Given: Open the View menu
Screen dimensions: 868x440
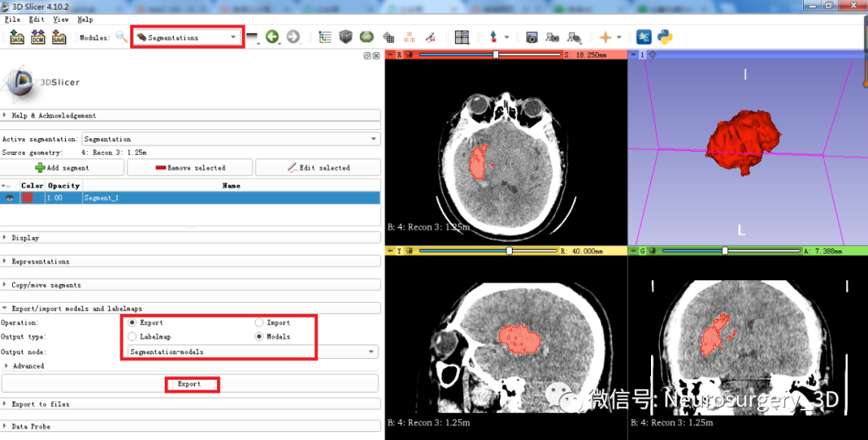Looking at the screenshot, I should pos(61,19).
